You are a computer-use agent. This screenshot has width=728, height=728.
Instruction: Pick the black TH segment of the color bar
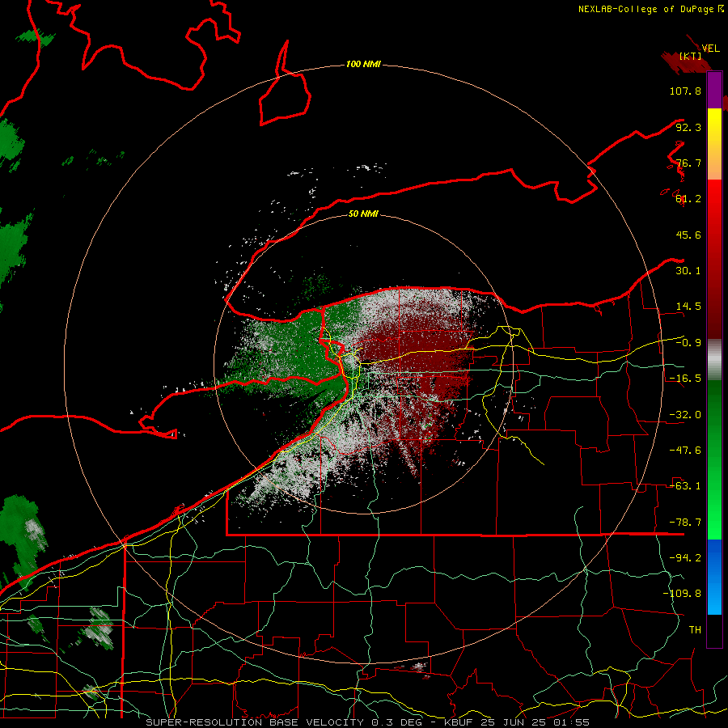tap(714, 630)
